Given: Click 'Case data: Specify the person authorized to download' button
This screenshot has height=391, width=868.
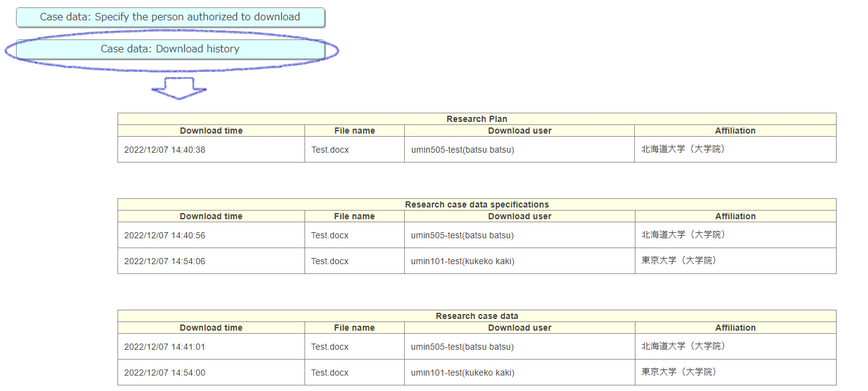Looking at the screenshot, I should (170, 17).
